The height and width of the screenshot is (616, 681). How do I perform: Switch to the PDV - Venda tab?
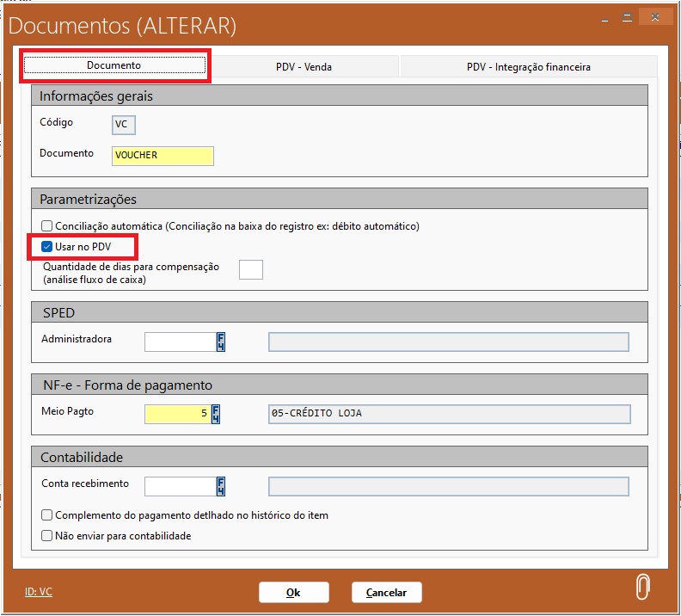pyautogui.click(x=304, y=66)
